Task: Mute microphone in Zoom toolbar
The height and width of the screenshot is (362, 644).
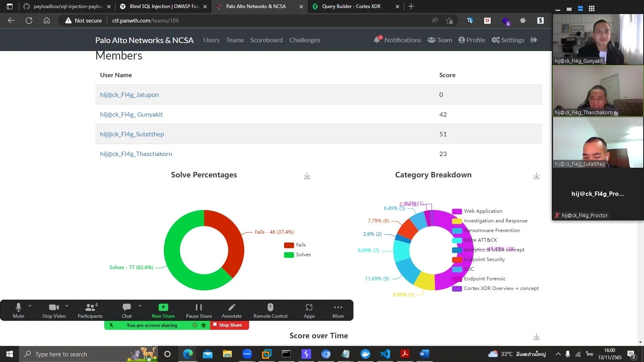Action: pos(19,311)
